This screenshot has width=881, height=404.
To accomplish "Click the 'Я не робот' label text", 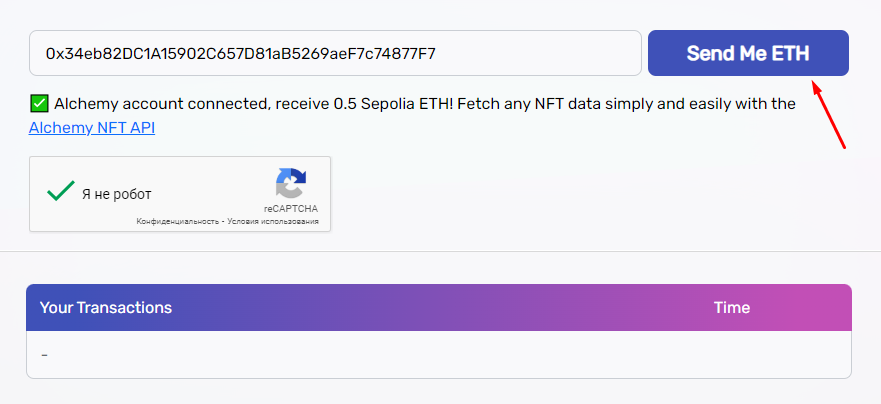I will [x=117, y=194].
